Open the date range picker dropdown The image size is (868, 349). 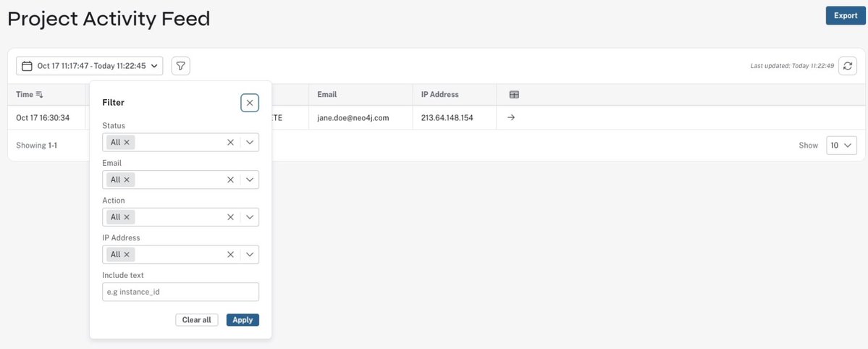(90, 66)
